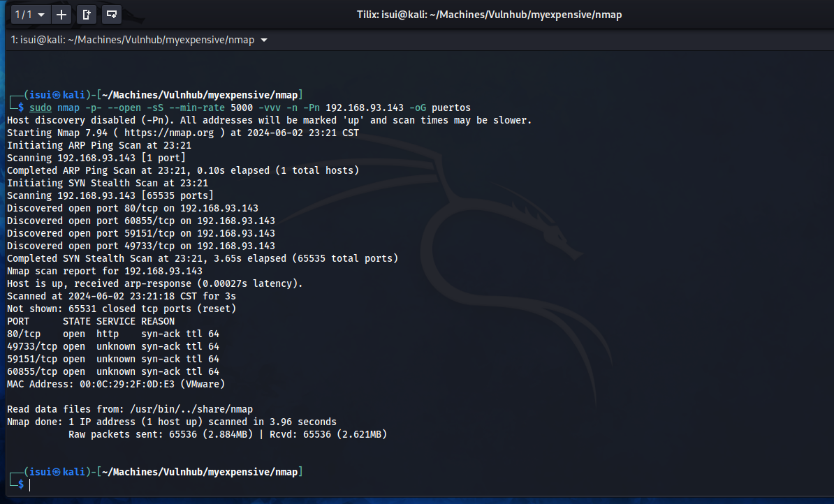Click the 80/tcp row in the port table

click(x=112, y=334)
